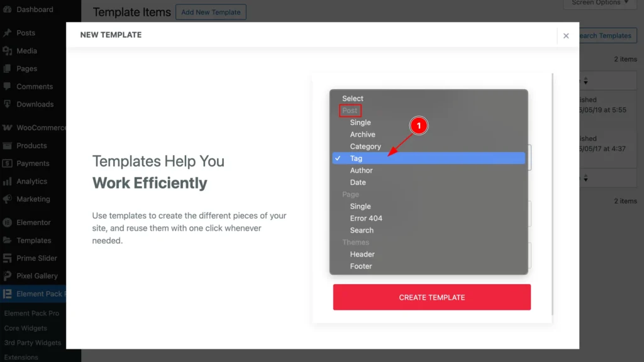
Task: Click the Analytics bar chart icon
Action: click(x=8, y=181)
